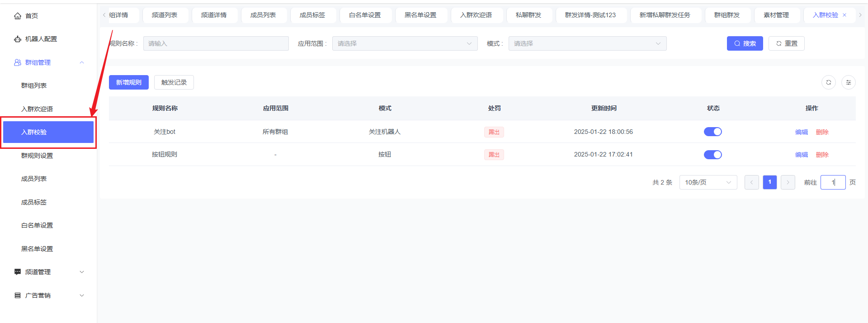Screen dimensions: 868x323
Task: Switch to the 素材管理 tab
Action: pos(776,15)
